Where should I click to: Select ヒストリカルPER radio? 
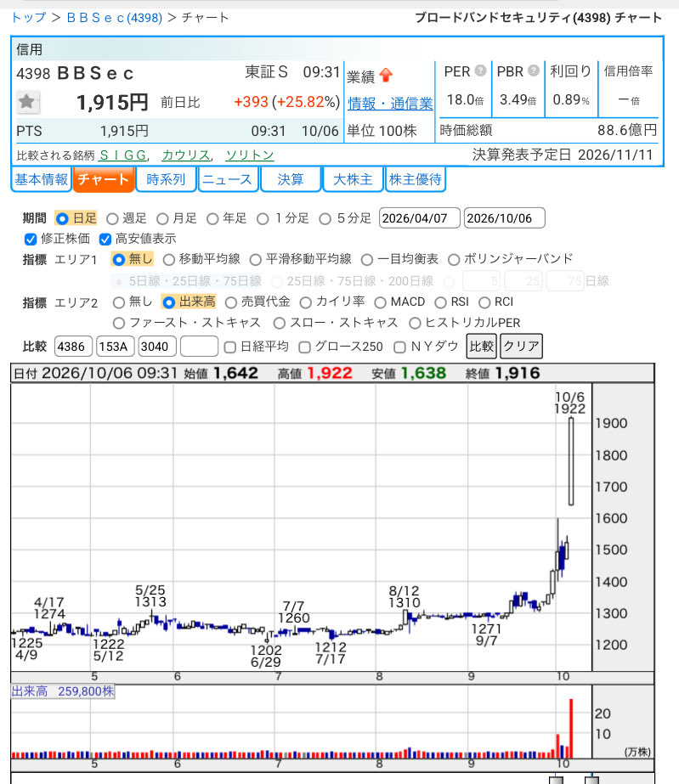[x=415, y=324]
